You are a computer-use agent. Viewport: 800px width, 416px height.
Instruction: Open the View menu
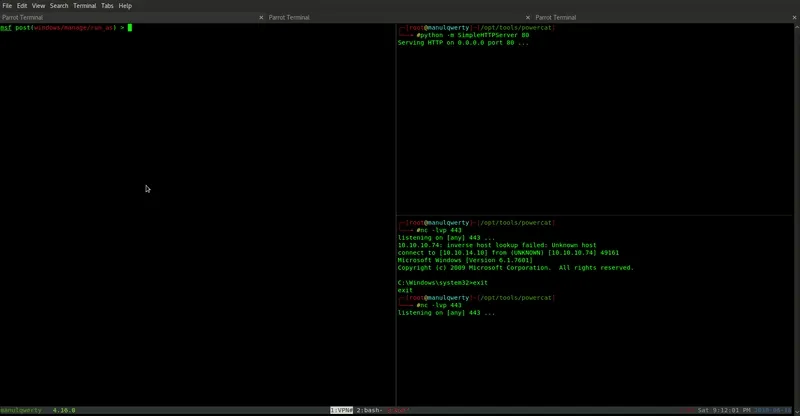click(x=38, y=6)
